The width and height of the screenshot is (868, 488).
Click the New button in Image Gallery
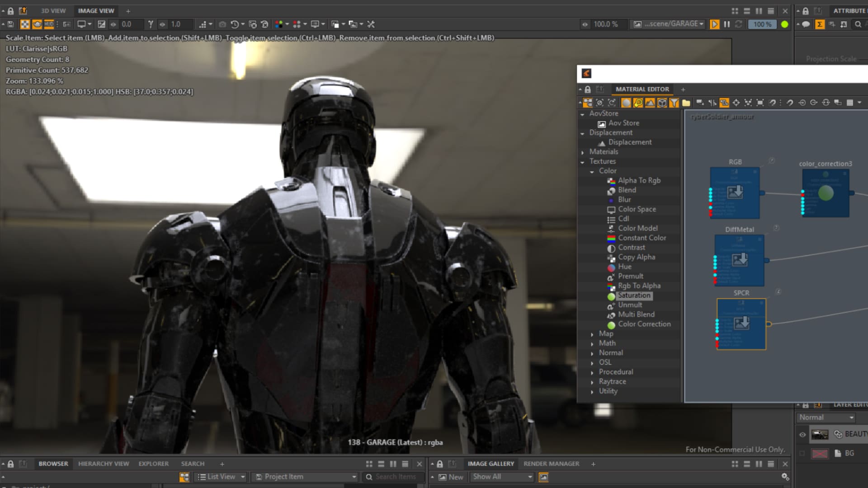[451, 477]
